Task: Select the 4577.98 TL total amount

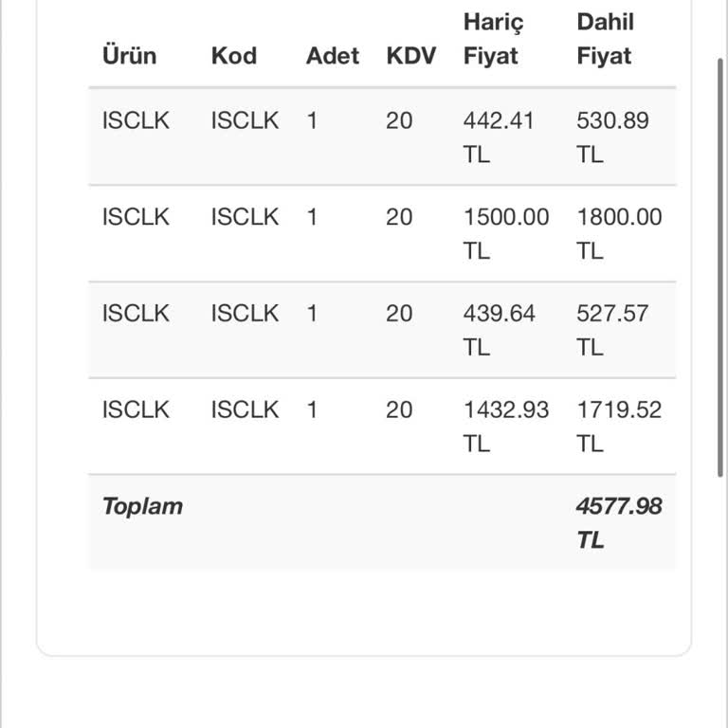Action: click(x=619, y=522)
